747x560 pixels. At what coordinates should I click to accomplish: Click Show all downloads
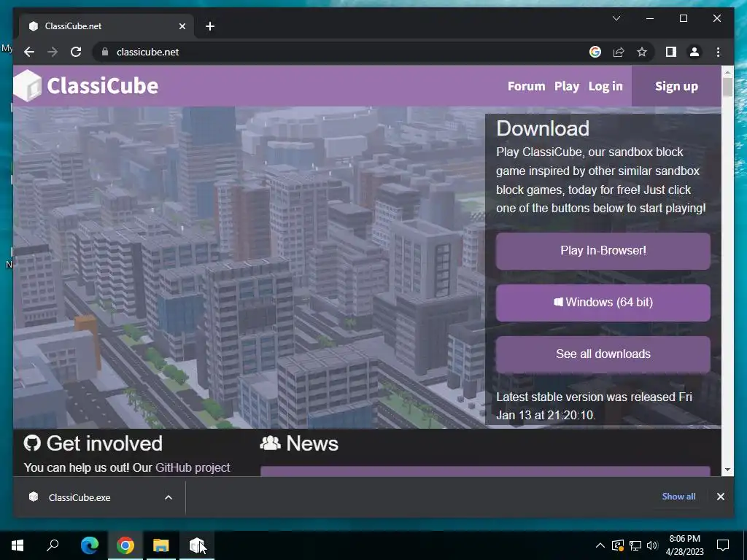pos(678,496)
